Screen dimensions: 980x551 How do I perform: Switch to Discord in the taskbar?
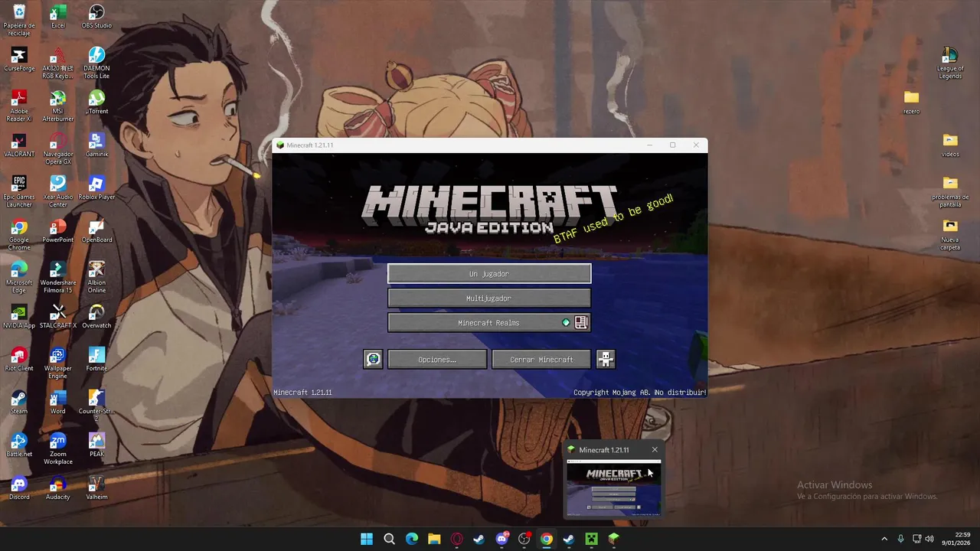tap(501, 539)
